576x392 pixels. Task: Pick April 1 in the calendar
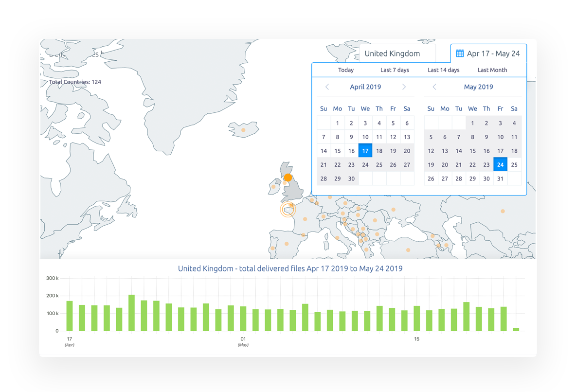[x=338, y=123]
